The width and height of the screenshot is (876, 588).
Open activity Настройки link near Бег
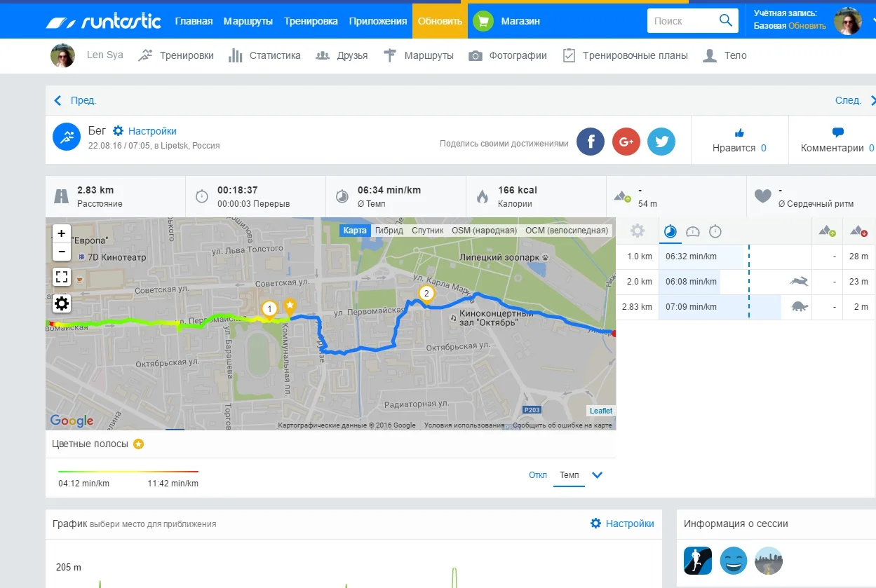(x=145, y=131)
